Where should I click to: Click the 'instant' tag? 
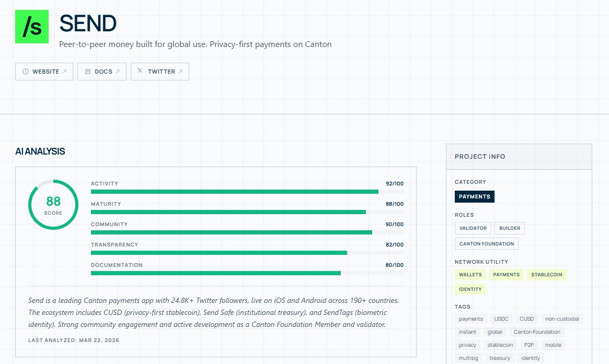[467, 332]
